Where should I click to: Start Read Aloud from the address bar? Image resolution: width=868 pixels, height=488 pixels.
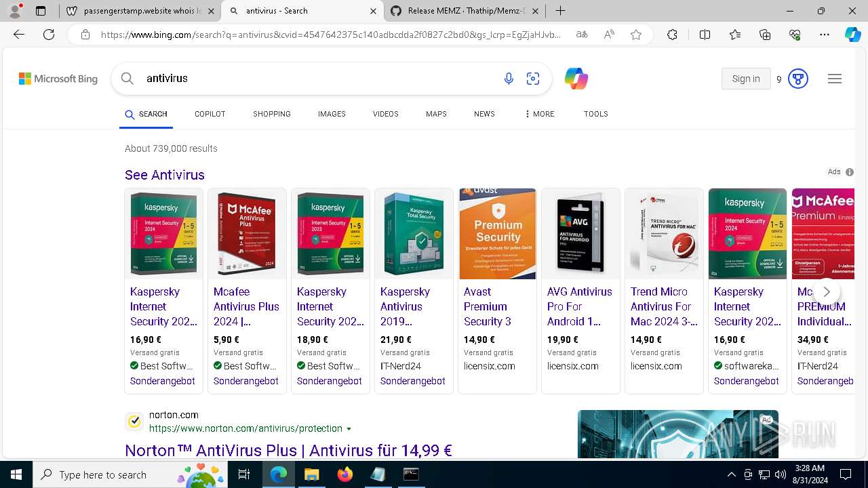click(x=609, y=35)
